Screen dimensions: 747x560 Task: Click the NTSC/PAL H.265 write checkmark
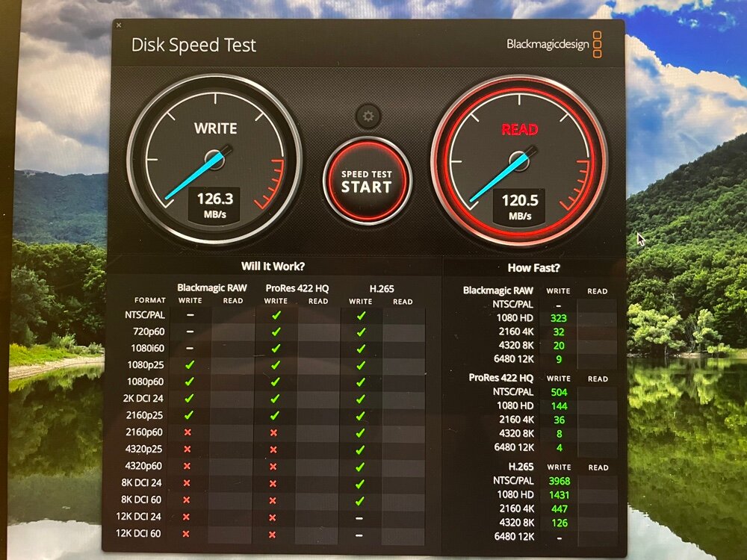point(361,315)
